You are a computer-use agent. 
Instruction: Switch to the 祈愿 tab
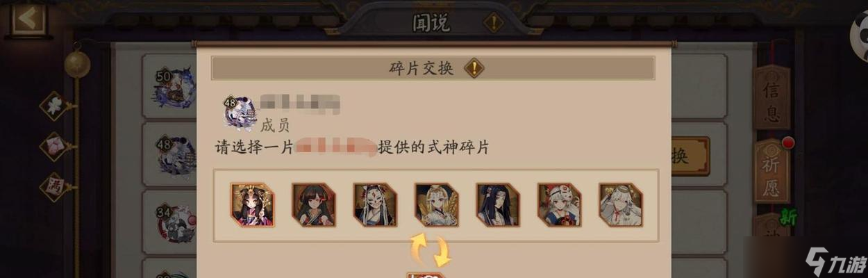pyautogui.click(x=771, y=171)
